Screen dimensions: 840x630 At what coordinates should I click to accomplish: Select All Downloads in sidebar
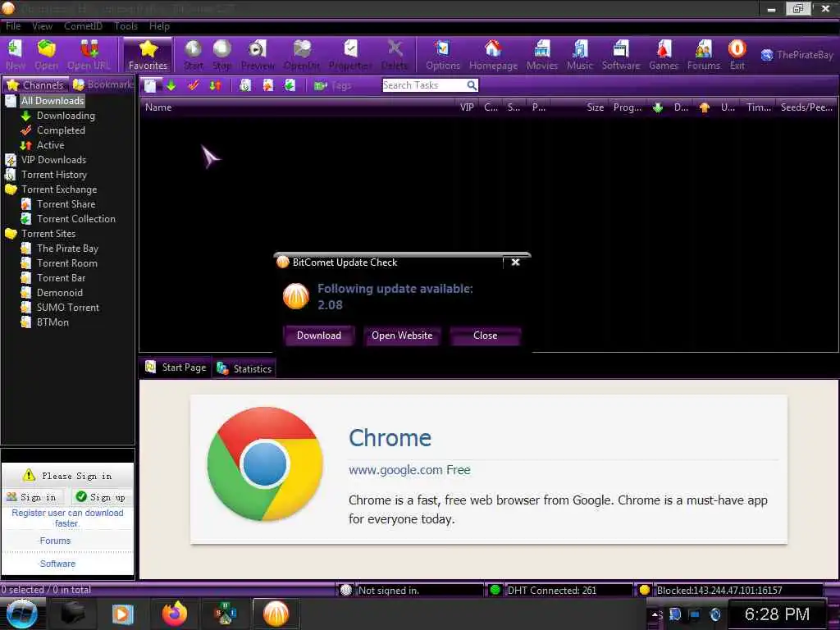tap(52, 101)
